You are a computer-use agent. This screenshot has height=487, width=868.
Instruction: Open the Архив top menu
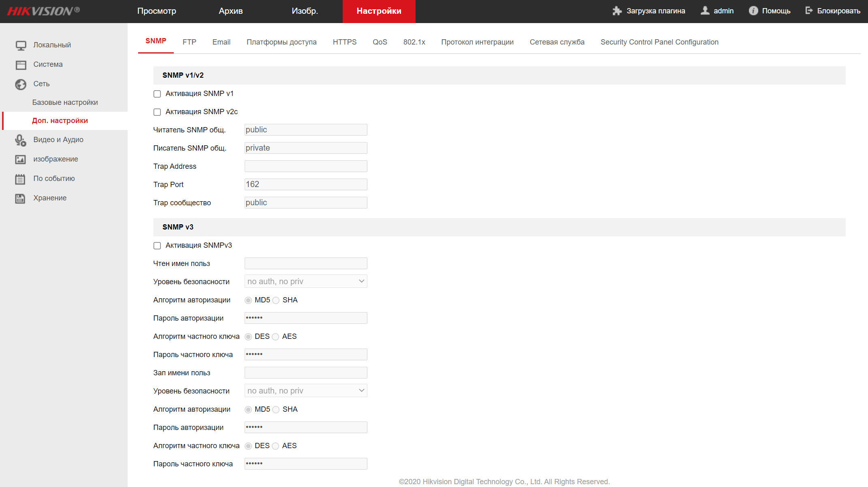coord(230,11)
